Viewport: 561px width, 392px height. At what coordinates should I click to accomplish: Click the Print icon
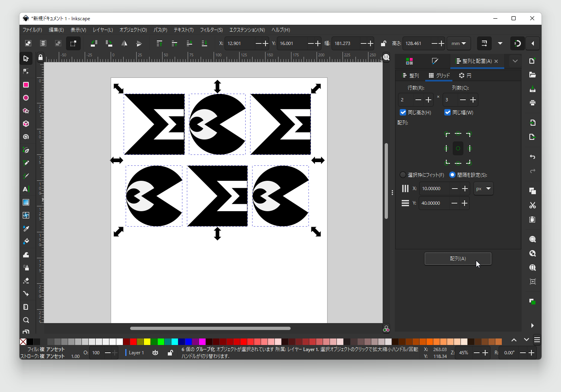point(533,103)
